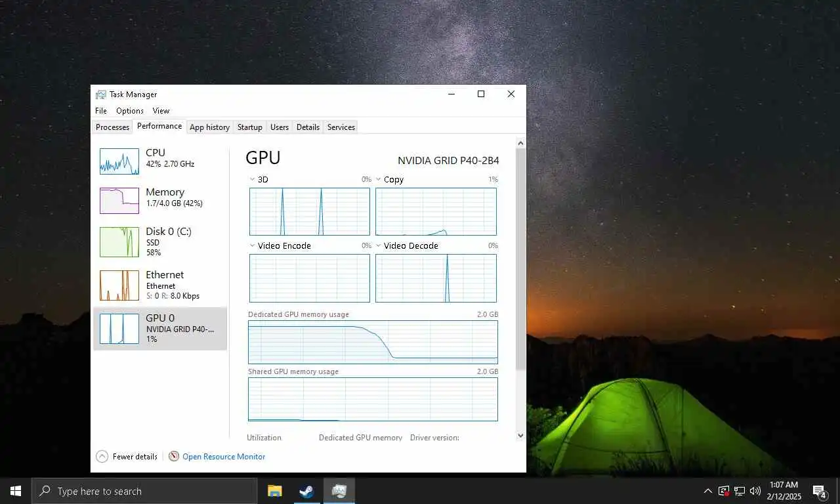840x504 pixels.
Task: Click the taskbar search box
Action: (x=144, y=491)
